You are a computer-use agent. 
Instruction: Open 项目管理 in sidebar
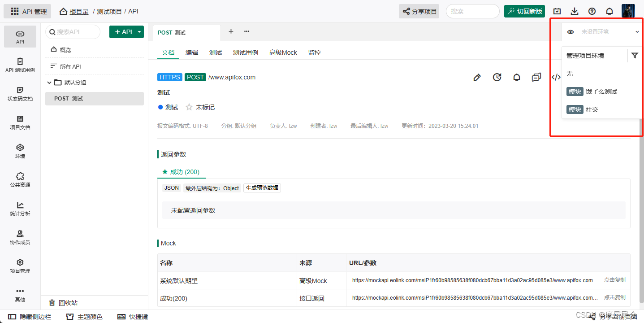[20, 266]
